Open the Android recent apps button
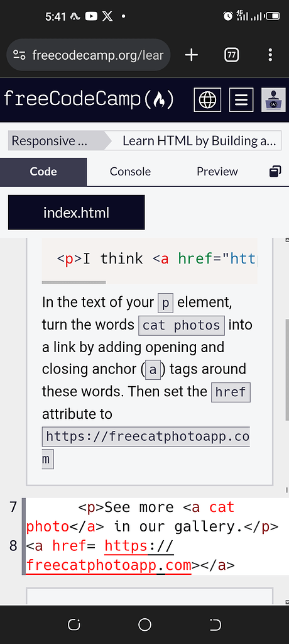The image size is (289, 644). [x=74, y=625]
